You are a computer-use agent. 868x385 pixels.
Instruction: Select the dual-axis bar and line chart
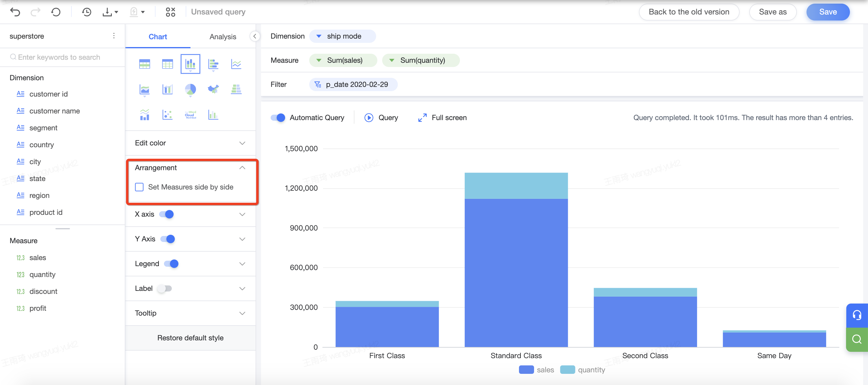click(x=168, y=89)
